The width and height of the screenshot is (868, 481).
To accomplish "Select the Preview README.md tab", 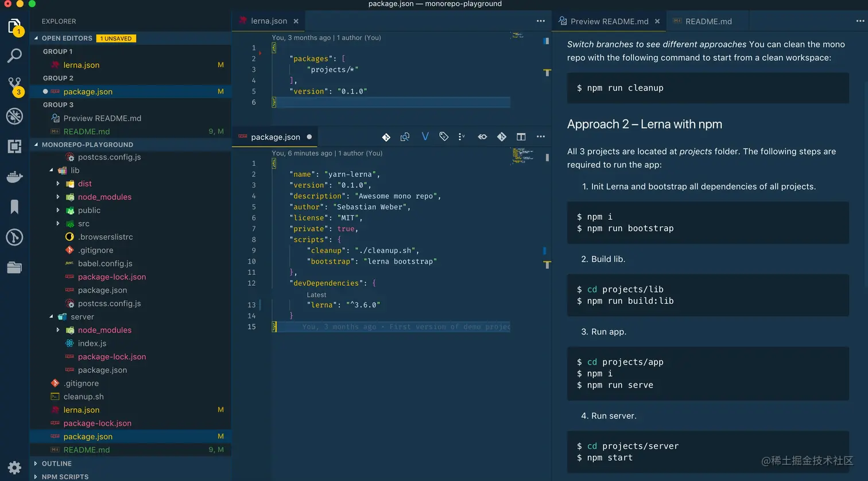I will tap(609, 21).
